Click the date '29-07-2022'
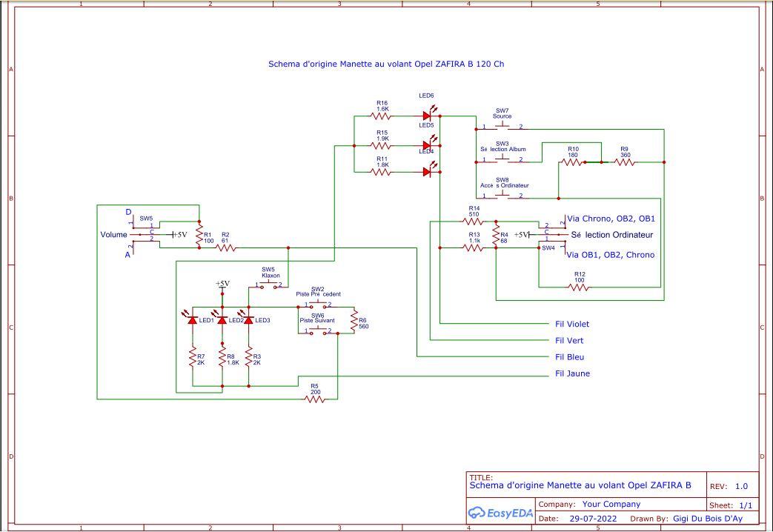Screen dimensions: 773x532 593,519
